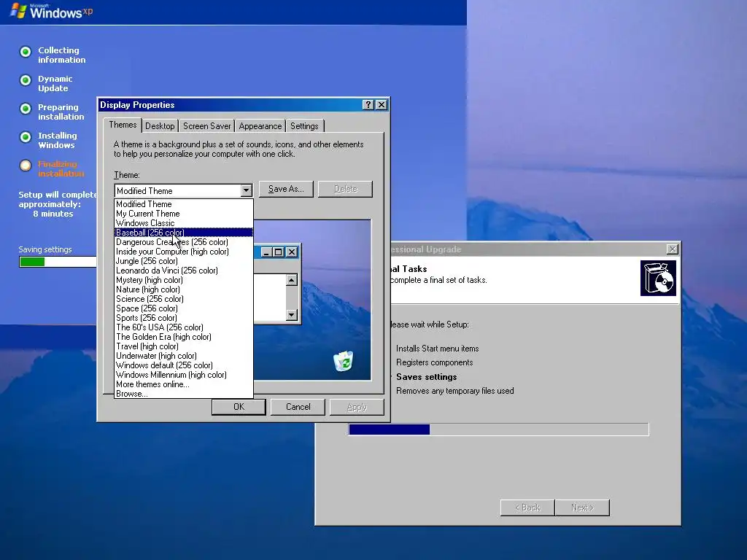Pick Jungle (256 color) theme

tap(183, 261)
